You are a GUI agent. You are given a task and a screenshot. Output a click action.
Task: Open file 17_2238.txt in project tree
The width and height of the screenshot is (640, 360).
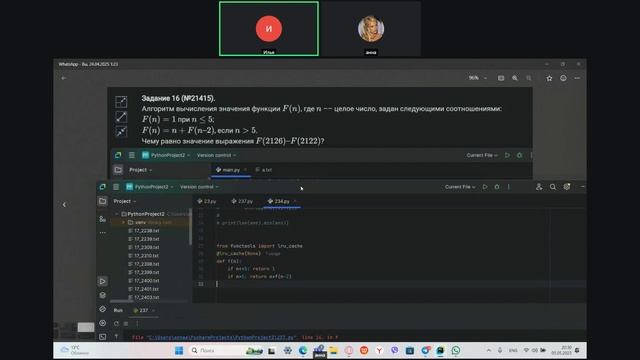click(x=144, y=231)
